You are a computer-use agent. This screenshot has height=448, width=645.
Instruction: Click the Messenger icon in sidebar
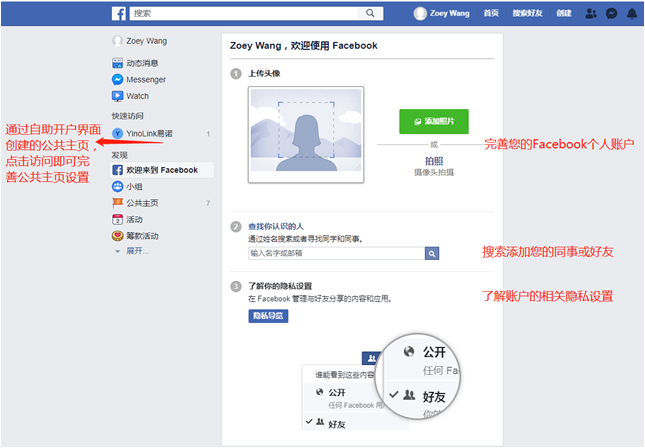click(117, 79)
